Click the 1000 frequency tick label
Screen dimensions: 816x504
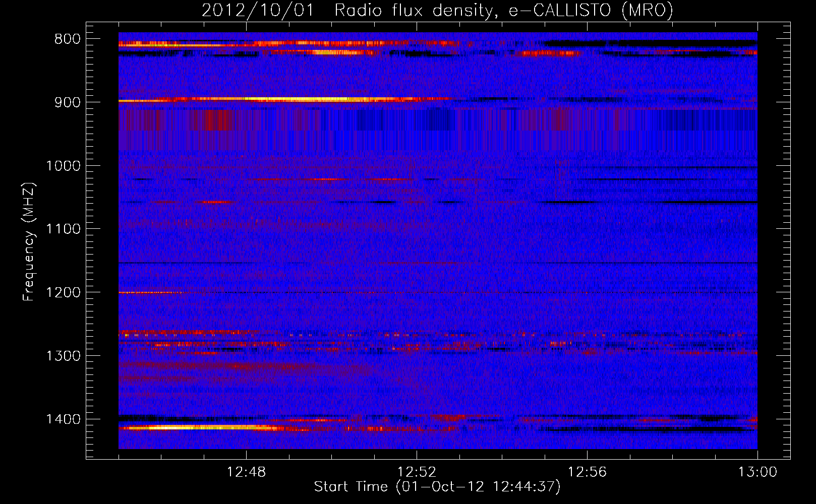(64, 166)
